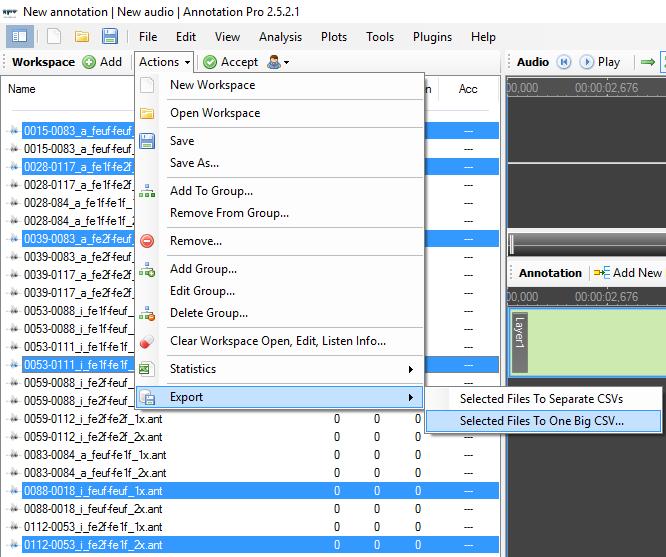Open the Tools menu
The image size is (666, 557).
380,37
